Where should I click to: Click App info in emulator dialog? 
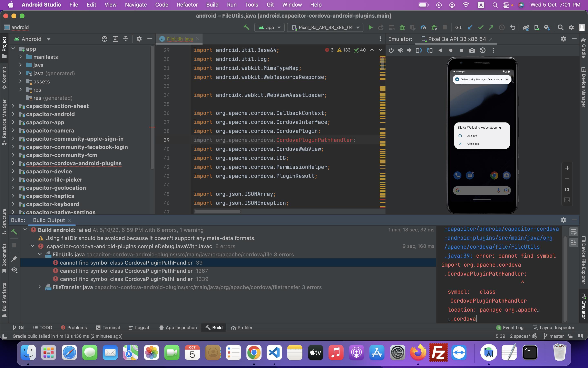(472, 136)
